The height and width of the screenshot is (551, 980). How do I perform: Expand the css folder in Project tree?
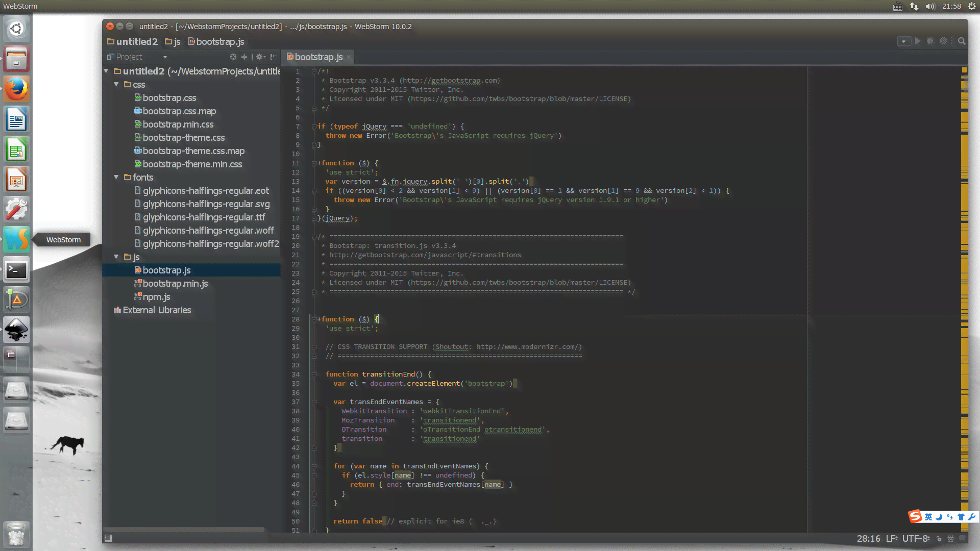tap(116, 84)
